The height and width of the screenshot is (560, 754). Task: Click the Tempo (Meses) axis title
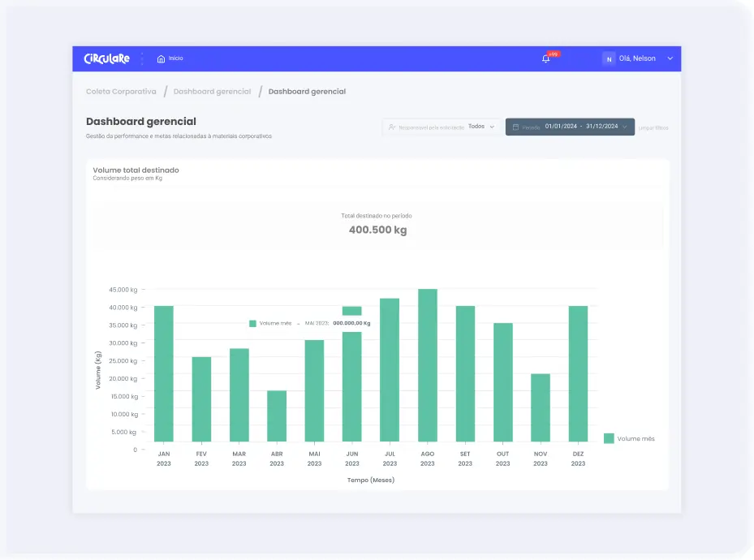(x=371, y=480)
